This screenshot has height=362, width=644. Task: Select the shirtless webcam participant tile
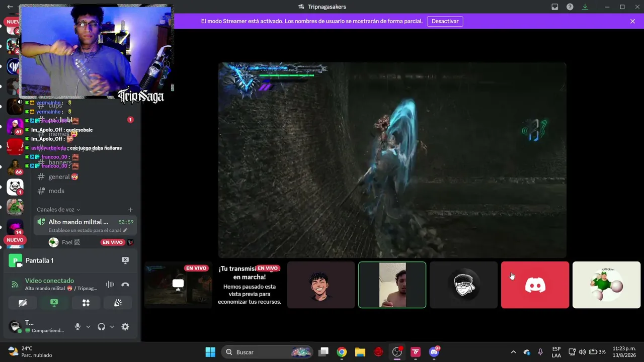click(392, 285)
